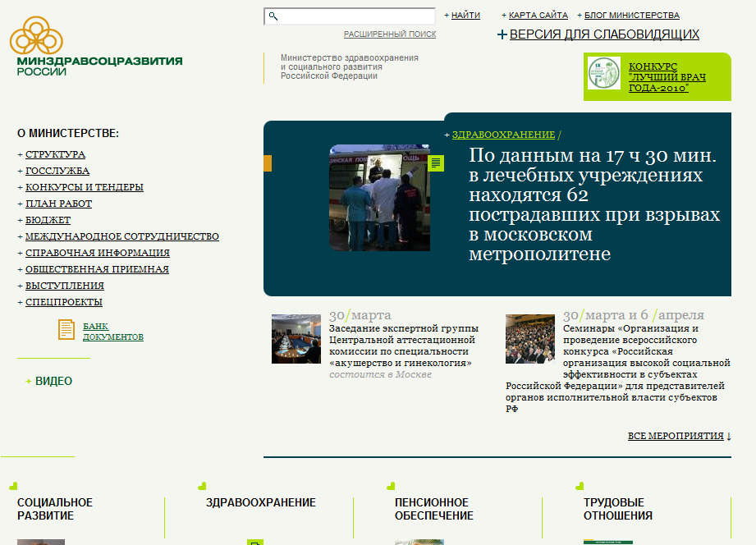Image resolution: width=756 pixels, height=545 pixels.
Task: Click Здравоохранение category link above headline
Action: pos(503,135)
